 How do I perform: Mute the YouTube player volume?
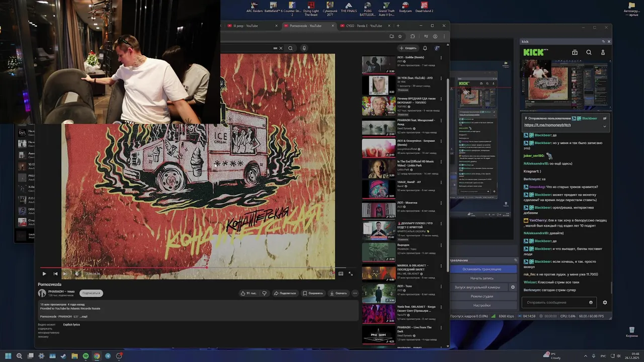point(77,274)
